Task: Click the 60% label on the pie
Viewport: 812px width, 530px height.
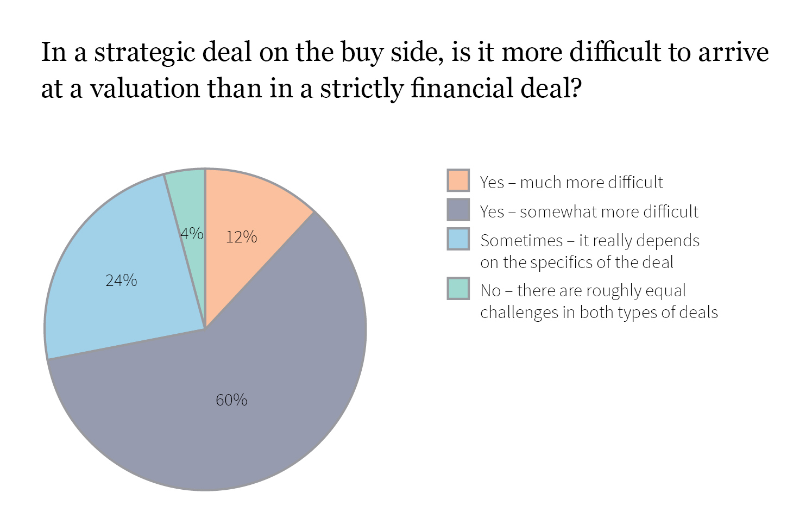Action: click(231, 400)
